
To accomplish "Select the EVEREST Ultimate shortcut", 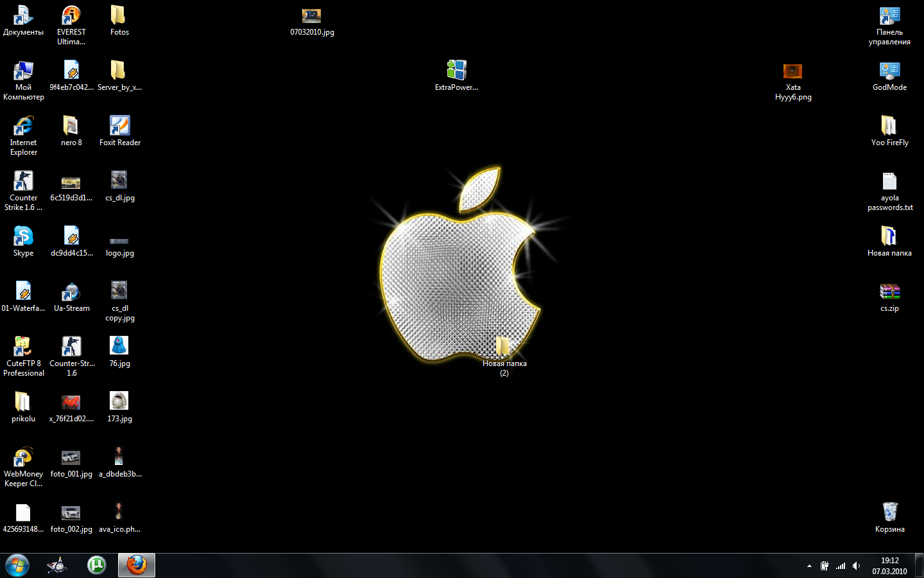I will 71,25.
